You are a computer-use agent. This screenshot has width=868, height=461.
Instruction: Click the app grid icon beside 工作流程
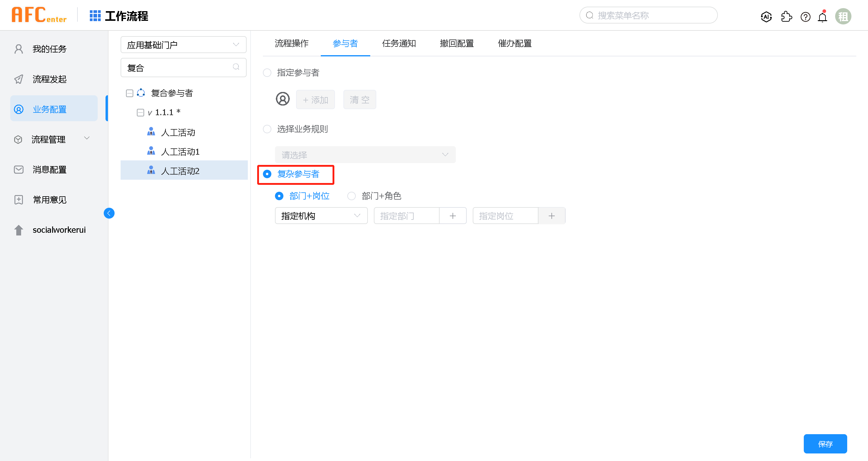click(x=95, y=16)
